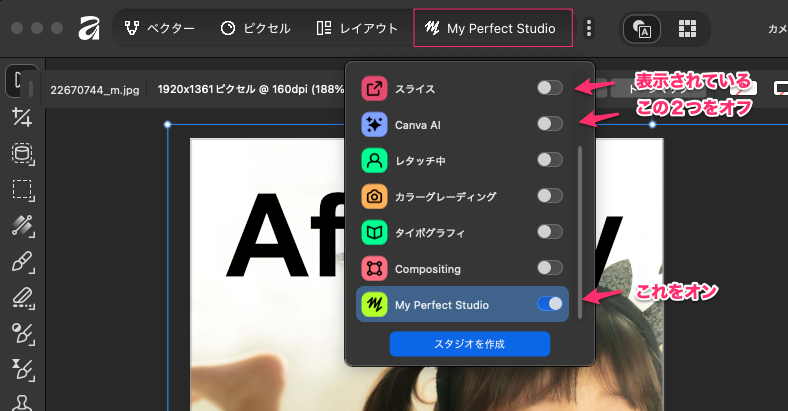
Task: Click the Compositing studio icon
Action: coord(374,268)
